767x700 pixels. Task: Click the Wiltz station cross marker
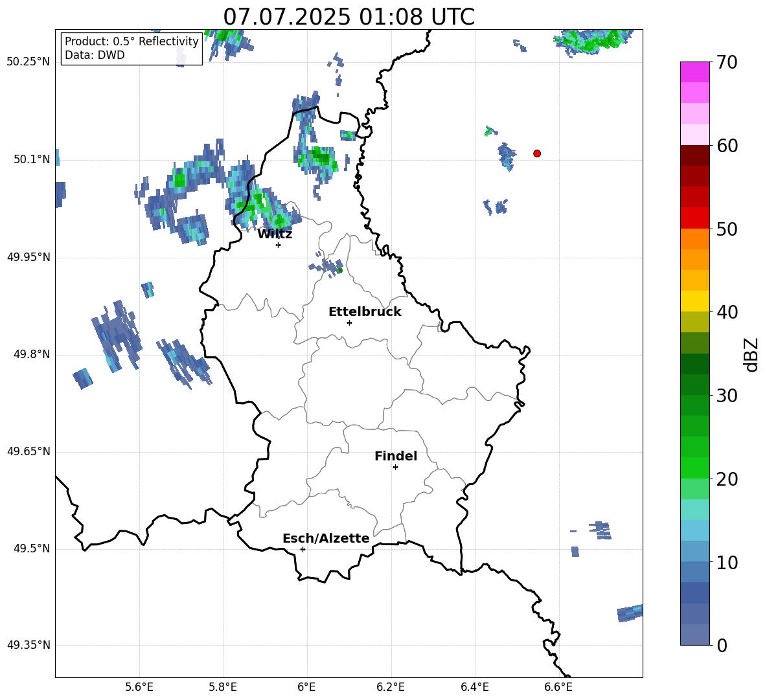point(279,245)
